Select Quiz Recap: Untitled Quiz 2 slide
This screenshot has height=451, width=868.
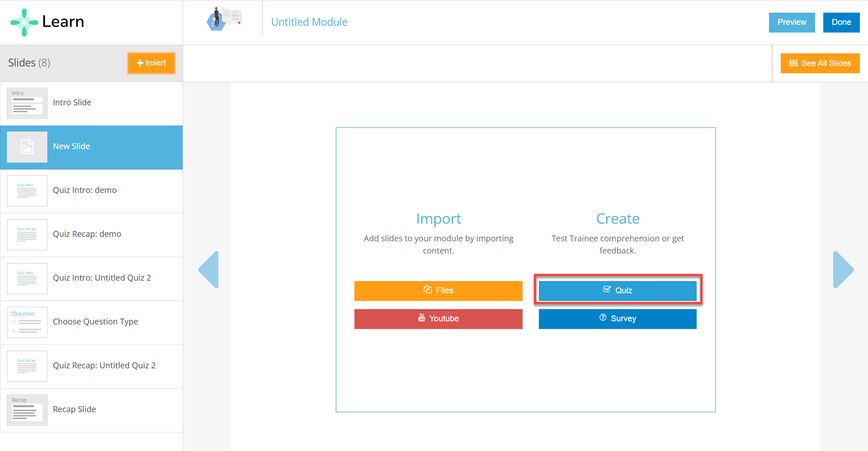(x=104, y=365)
